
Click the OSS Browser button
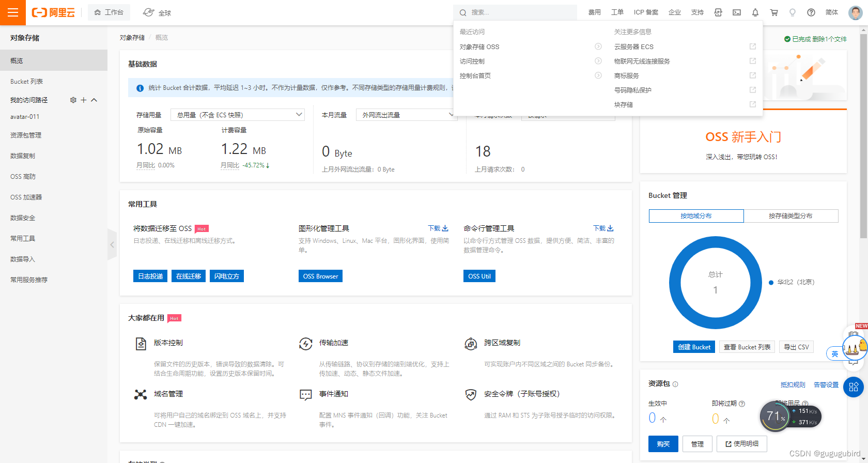320,276
